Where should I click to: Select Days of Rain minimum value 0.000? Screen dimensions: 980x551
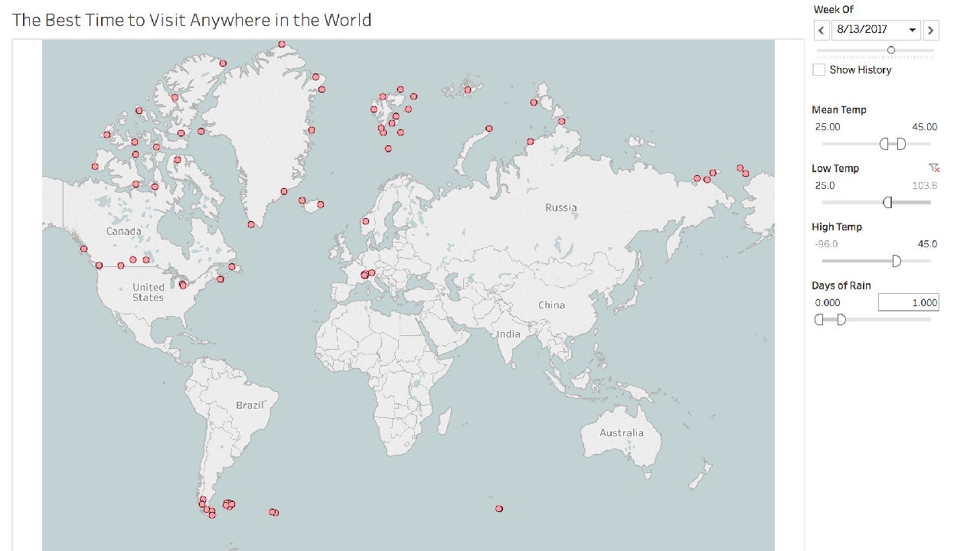(x=828, y=302)
